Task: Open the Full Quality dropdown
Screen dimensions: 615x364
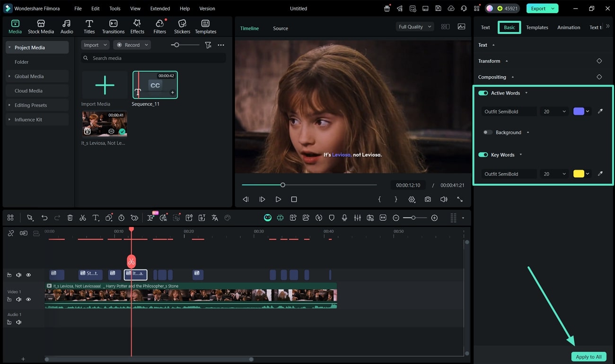Action: tap(414, 26)
